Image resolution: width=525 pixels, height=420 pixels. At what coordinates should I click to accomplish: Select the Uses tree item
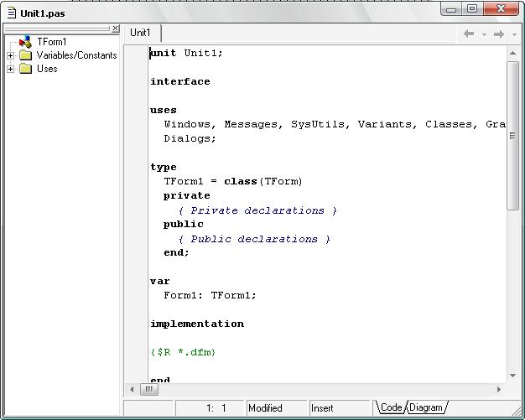coord(47,69)
